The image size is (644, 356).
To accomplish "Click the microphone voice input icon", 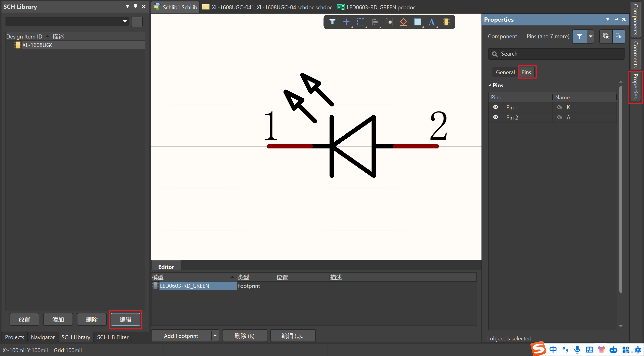I will (x=577, y=349).
